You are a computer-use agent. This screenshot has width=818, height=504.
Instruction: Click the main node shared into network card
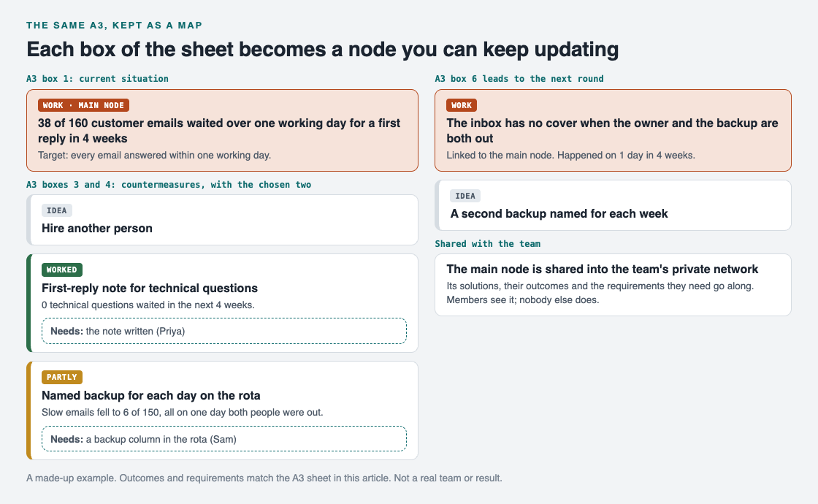(x=613, y=285)
